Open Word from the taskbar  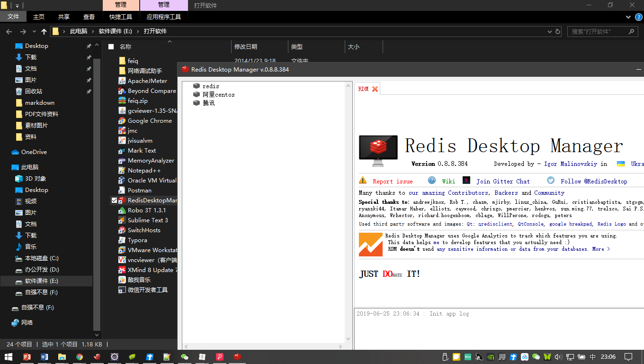(x=45, y=357)
